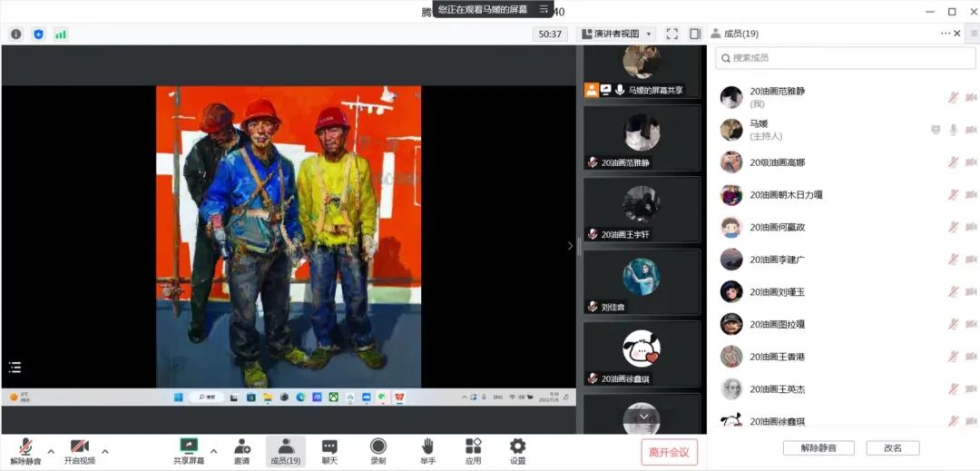Open the 应用 apps icon
The width and height of the screenshot is (980, 471).
click(473, 446)
